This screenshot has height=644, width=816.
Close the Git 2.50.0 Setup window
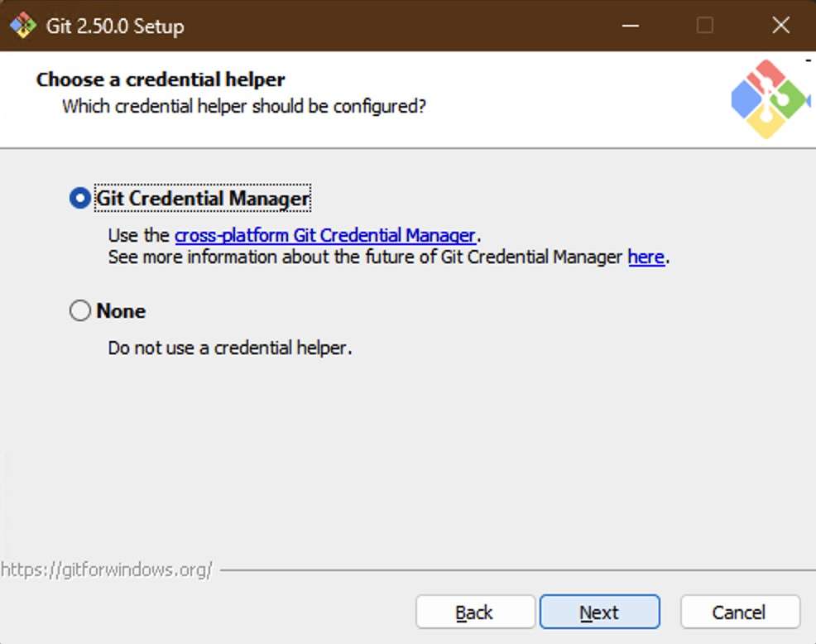pyautogui.click(x=780, y=26)
